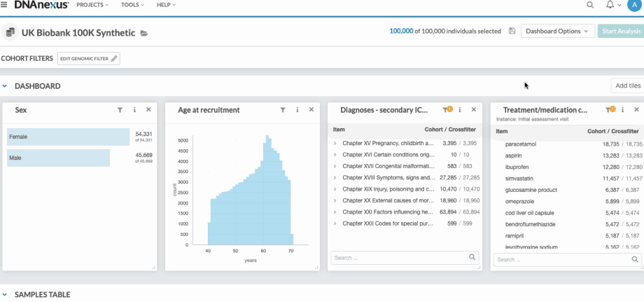The height and width of the screenshot is (302, 644).
Task: Expand Chapter XVIII Symptoms, signs row
Action: 335,178
